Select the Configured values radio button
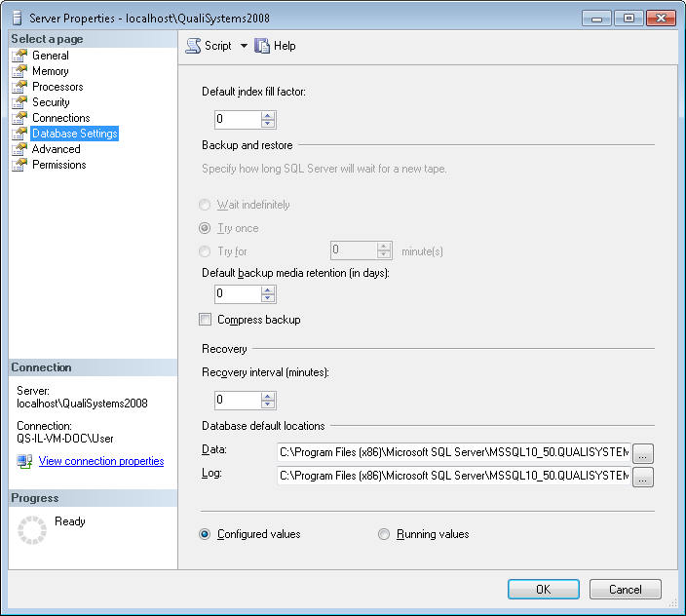This screenshot has width=686, height=616. tap(205, 534)
